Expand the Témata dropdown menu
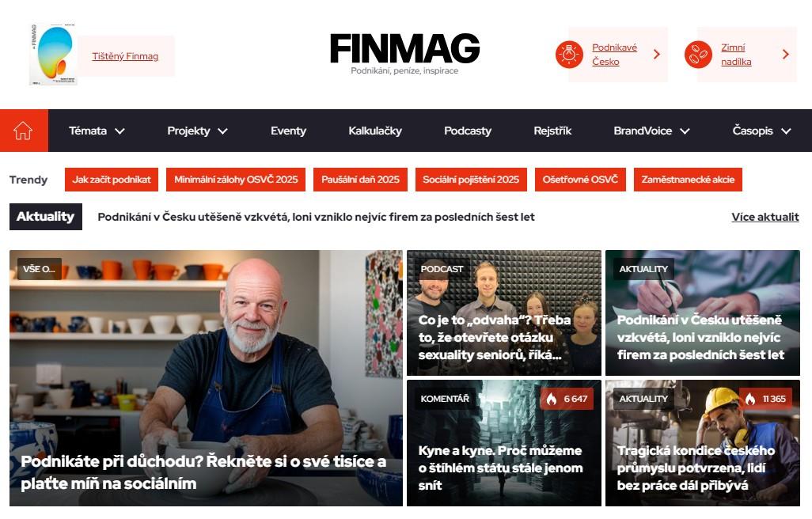This screenshot has height=519, width=812. [97, 131]
